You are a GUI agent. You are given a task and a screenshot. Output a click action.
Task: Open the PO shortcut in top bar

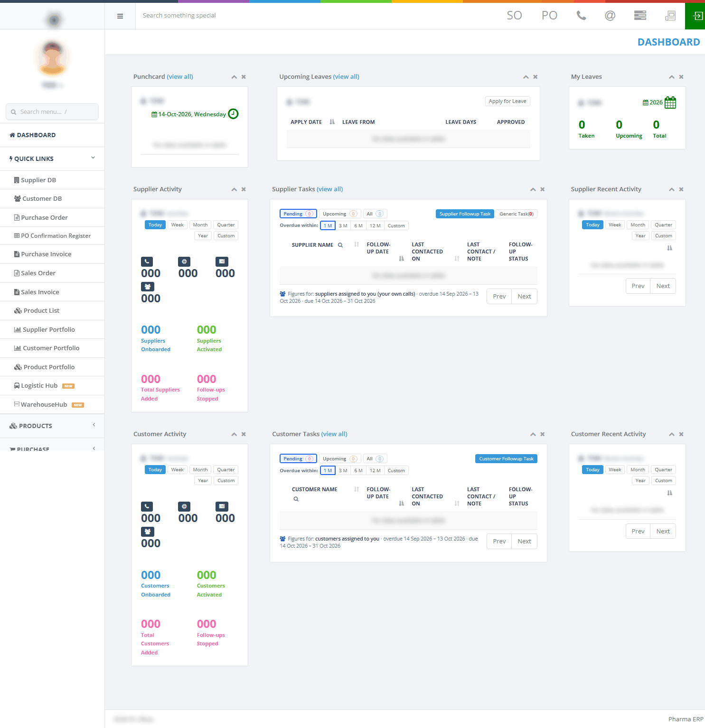549,16
